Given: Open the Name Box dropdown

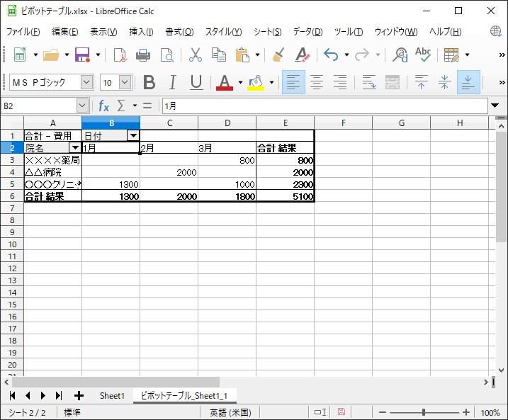Looking at the screenshot, I should pos(82,106).
